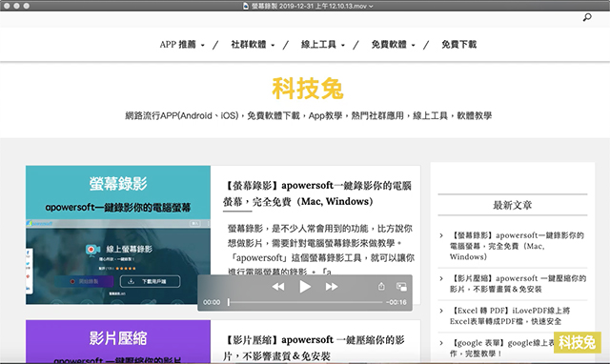Click the playback progress slider
The width and height of the screenshot is (610, 364).
point(305,302)
